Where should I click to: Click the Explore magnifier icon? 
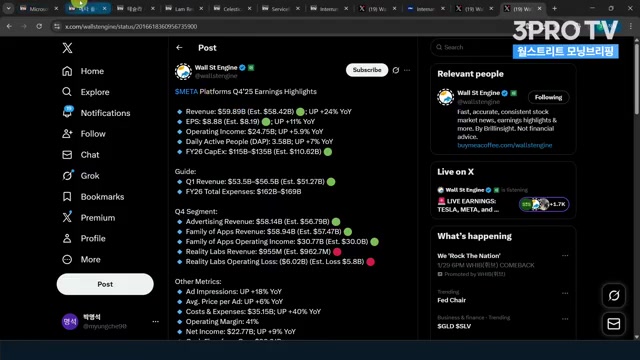pos(67,92)
